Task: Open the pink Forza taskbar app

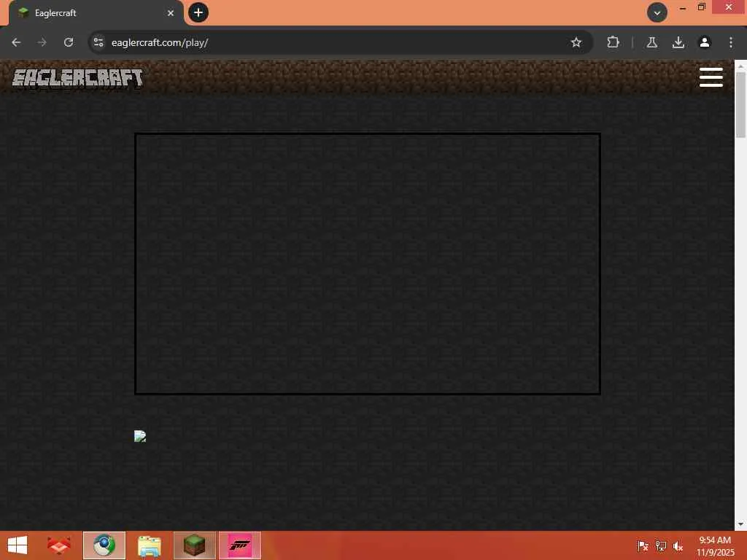Action: [239, 545]
